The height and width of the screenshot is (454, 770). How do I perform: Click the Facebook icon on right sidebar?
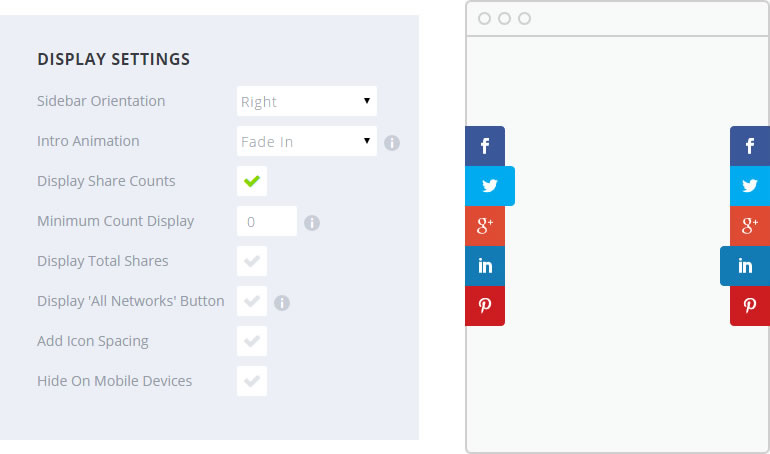[750, 146]
